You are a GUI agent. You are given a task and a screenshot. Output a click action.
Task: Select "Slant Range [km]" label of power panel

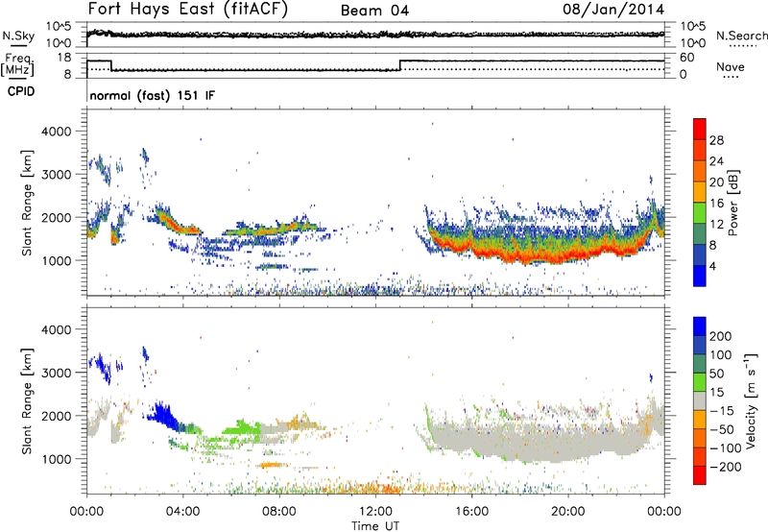click(27, 203)
